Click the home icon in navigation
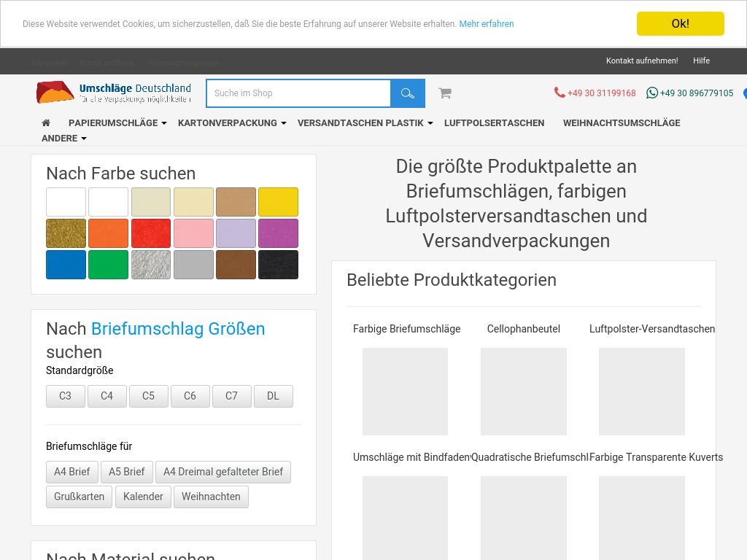This screenshot has height=560, width=747. 46,123
